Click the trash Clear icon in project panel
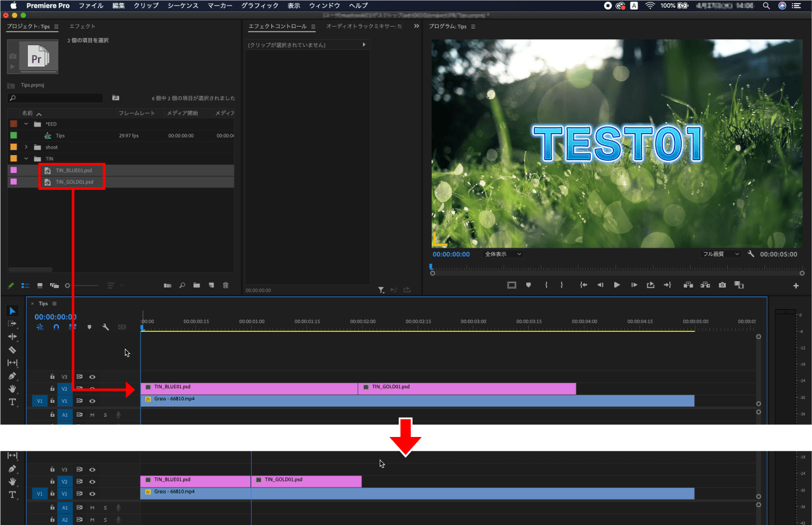Viewport: 812px width, 525px height. click(x=226, y=286)
